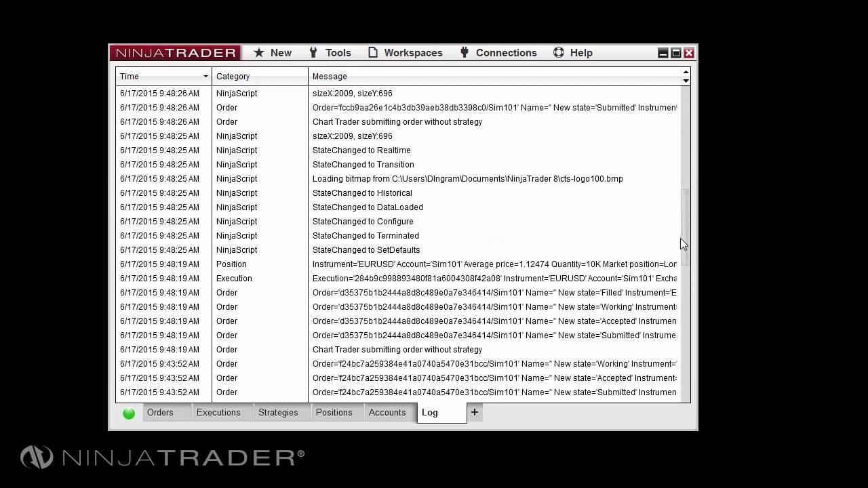Viewport: 868px width, 488px height.
Task: Select the 'StateChanged to Configure' row
Action: click(x=399, y=222)
